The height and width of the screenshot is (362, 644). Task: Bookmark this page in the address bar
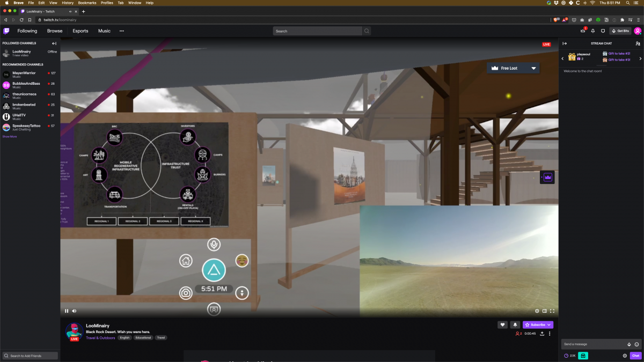[30, 20]
